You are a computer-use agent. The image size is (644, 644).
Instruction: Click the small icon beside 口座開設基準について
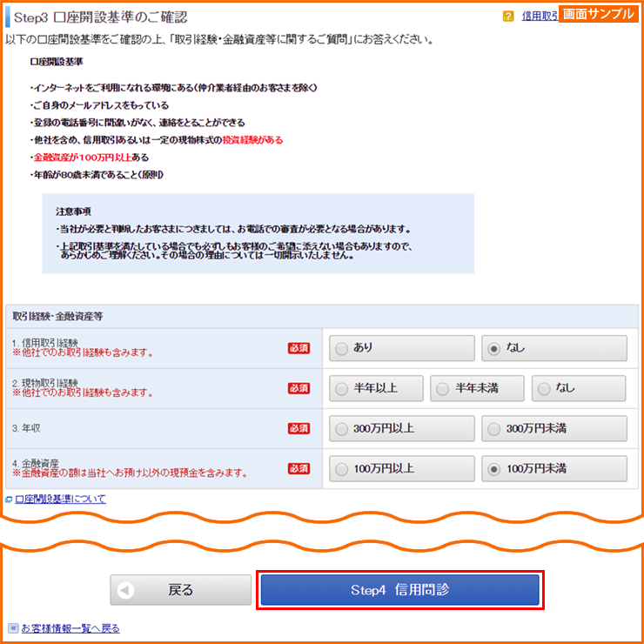[9, 500]
